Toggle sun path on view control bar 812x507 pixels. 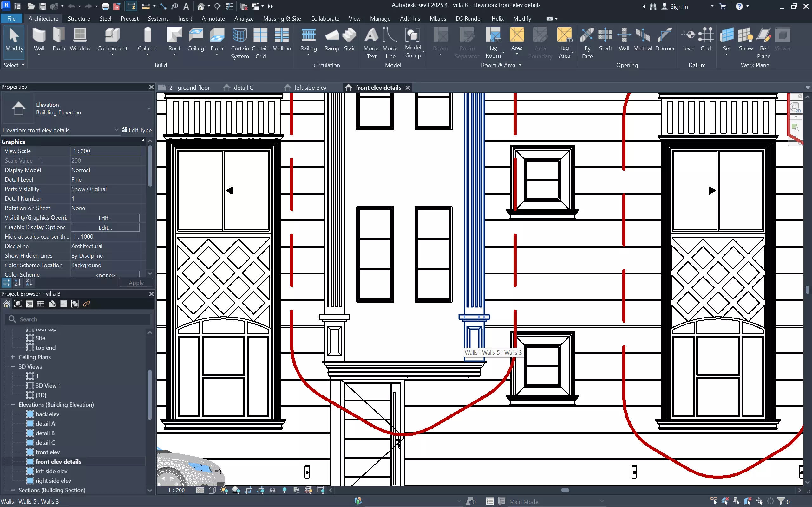(224, 490)
